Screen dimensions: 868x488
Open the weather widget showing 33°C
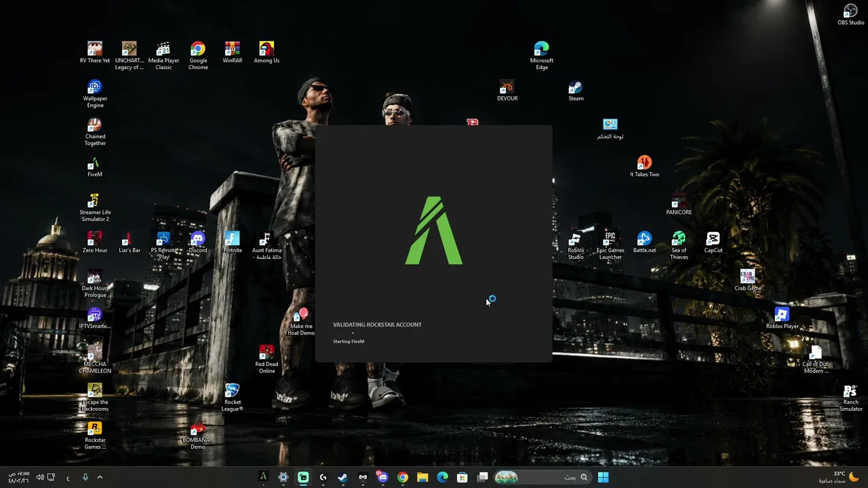pos(840,477)
